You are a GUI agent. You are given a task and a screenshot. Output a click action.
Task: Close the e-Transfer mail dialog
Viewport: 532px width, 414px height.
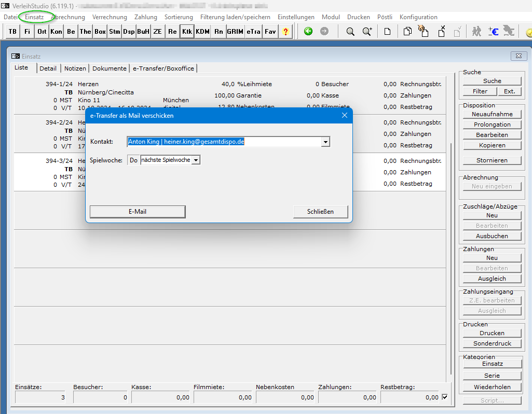point(344,116)
